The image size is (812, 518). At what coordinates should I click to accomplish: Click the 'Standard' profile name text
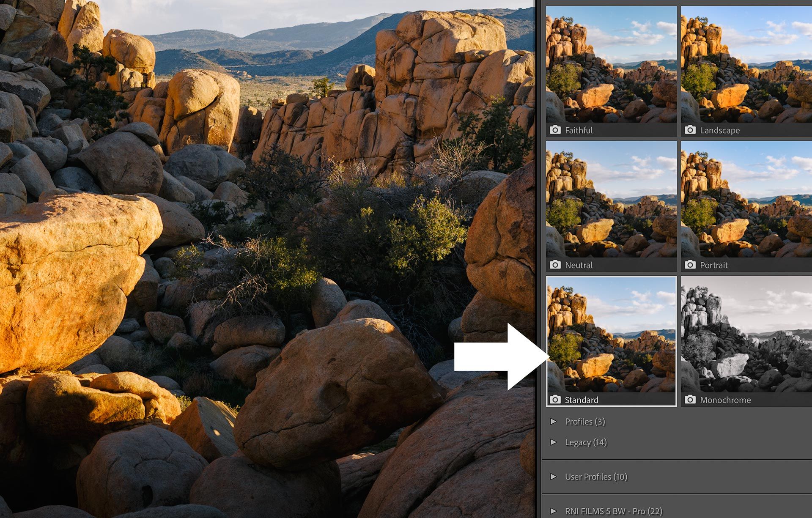pyautogui.click(x=582, y=400)
